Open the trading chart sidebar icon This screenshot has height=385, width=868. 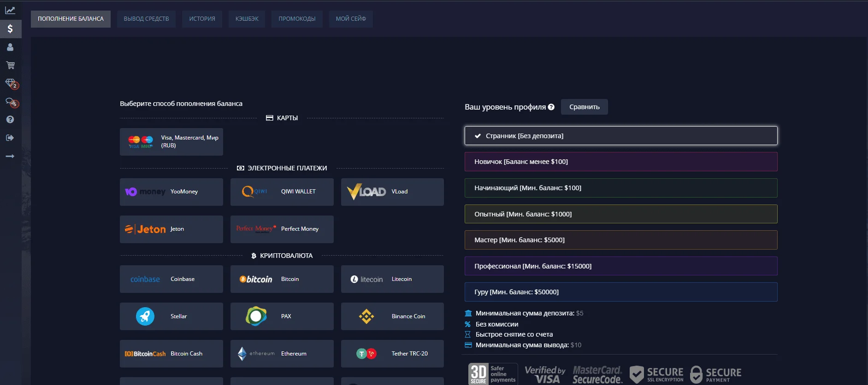pyautogui.click(x=10, y=10)
